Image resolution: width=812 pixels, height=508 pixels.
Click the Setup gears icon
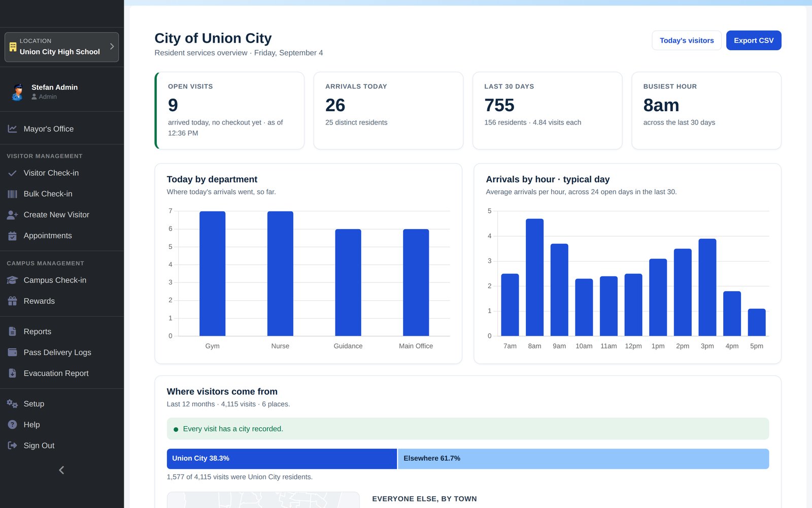pyautogui.click(x=12, y=404)
